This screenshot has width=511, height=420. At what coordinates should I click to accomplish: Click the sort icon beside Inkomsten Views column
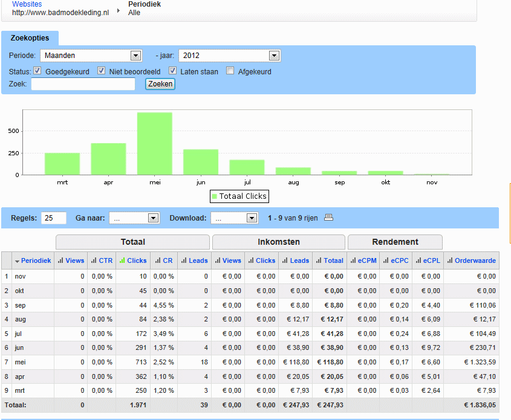coord(217,260)
